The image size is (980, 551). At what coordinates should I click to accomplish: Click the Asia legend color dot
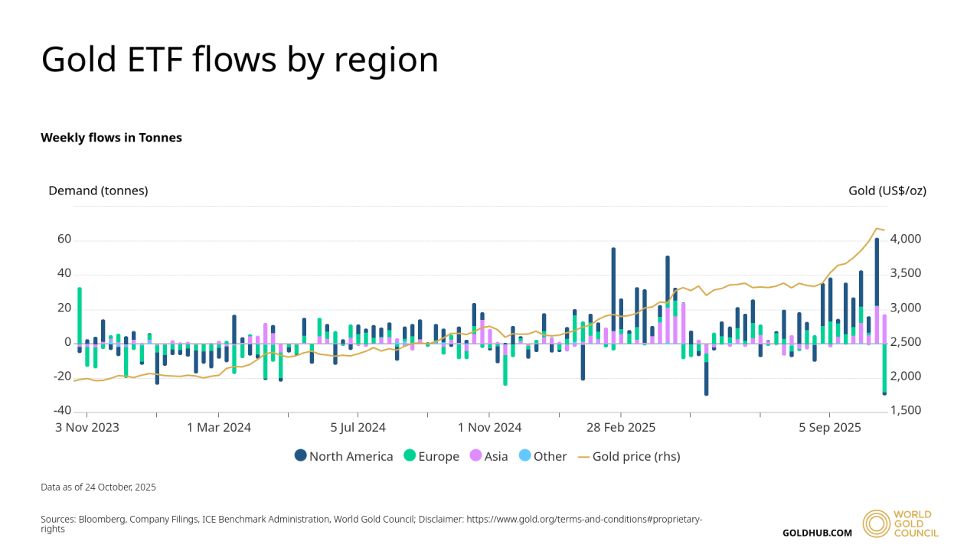(475, 455)
